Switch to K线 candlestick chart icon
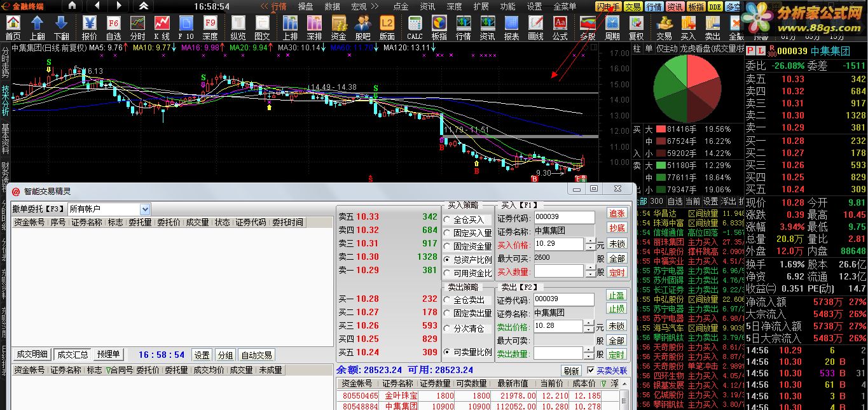 click(162, 29)
